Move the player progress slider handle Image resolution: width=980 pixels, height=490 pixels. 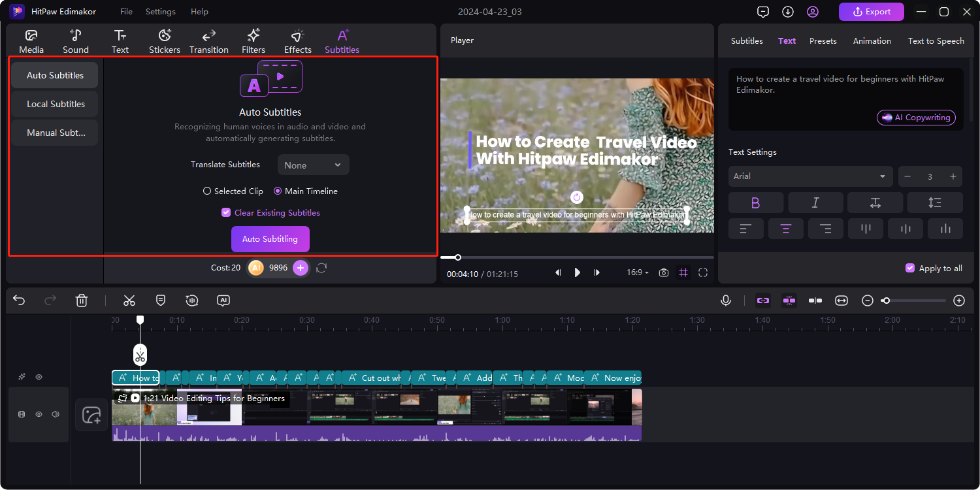(x=458, y=257)
